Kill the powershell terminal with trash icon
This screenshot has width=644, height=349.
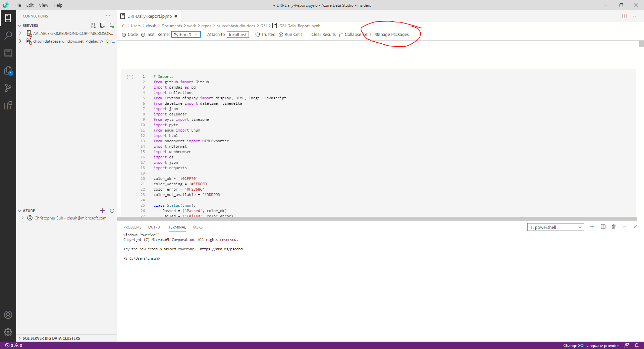click(613, 227)
